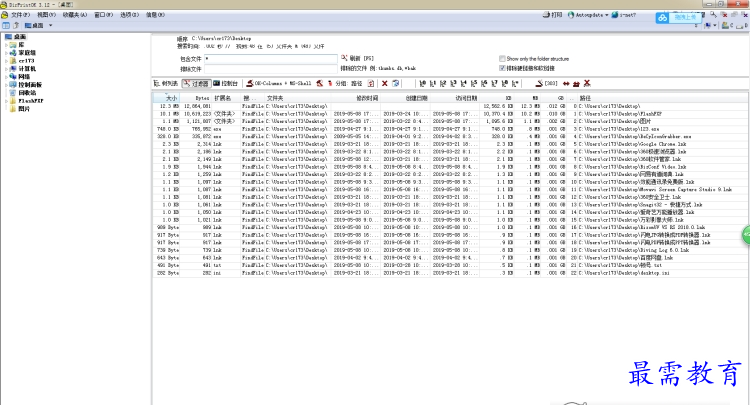Toggle the 过滤器 filter button
This screenshot has width=750, height=405.
point(196,84)
